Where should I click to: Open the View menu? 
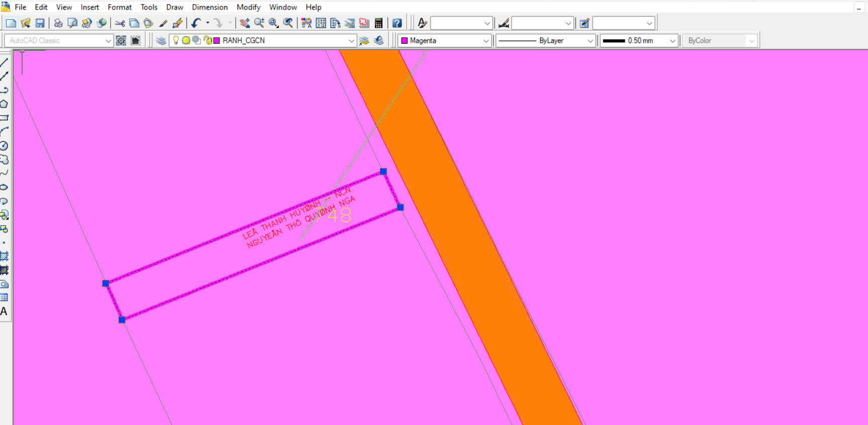tap(64, 7)
